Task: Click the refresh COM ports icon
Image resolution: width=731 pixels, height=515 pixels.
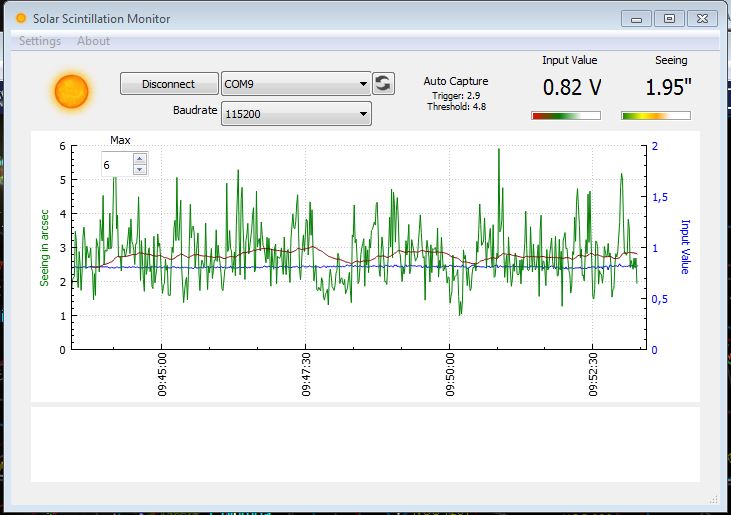Action: pyautogui.click(x=383, y=84)
